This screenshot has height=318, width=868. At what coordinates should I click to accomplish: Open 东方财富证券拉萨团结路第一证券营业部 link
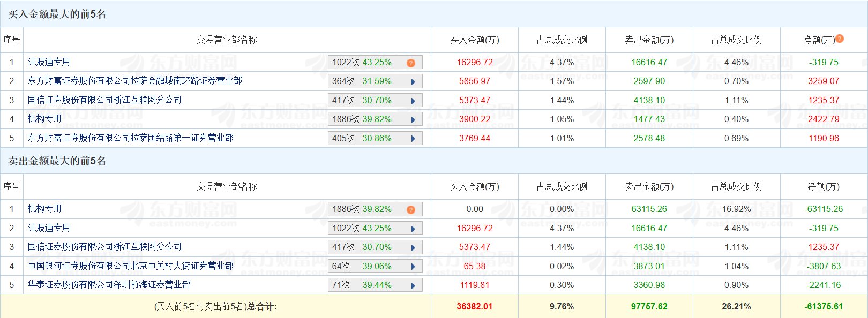(x=130, y=138)
